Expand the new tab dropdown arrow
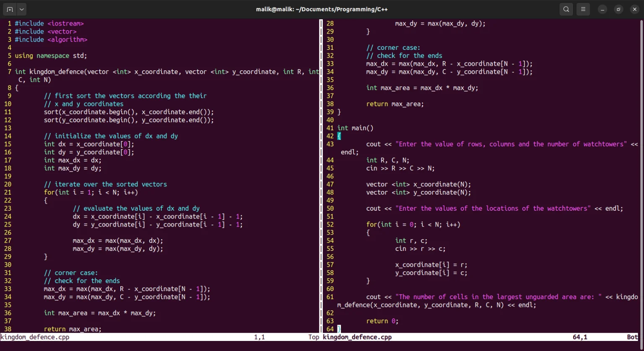 (x=22, y=9)
